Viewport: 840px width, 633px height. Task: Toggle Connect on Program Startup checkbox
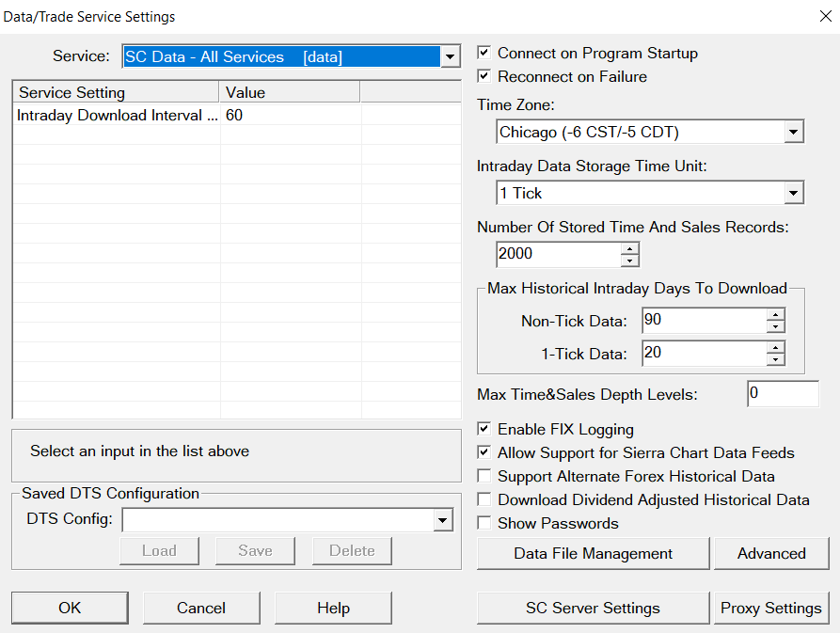click(483, 53)
